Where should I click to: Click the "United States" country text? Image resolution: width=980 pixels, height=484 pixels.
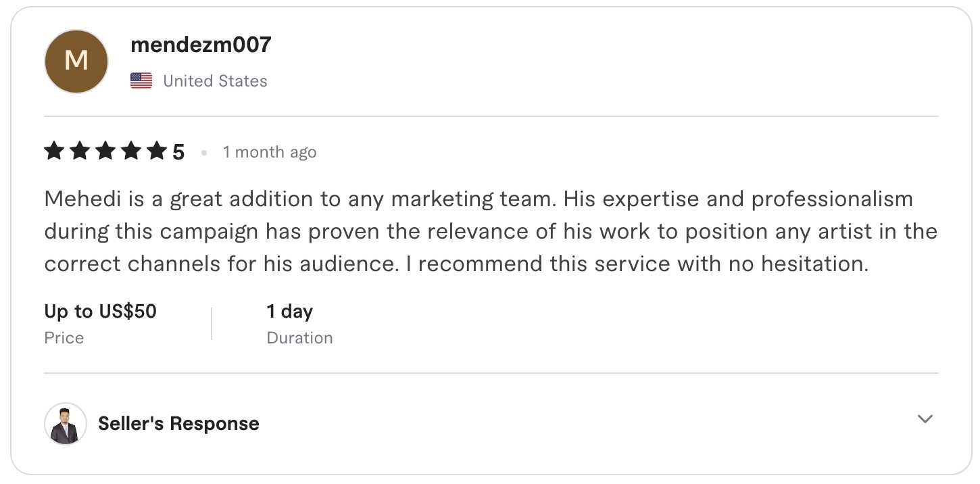(x=215, y=81)
